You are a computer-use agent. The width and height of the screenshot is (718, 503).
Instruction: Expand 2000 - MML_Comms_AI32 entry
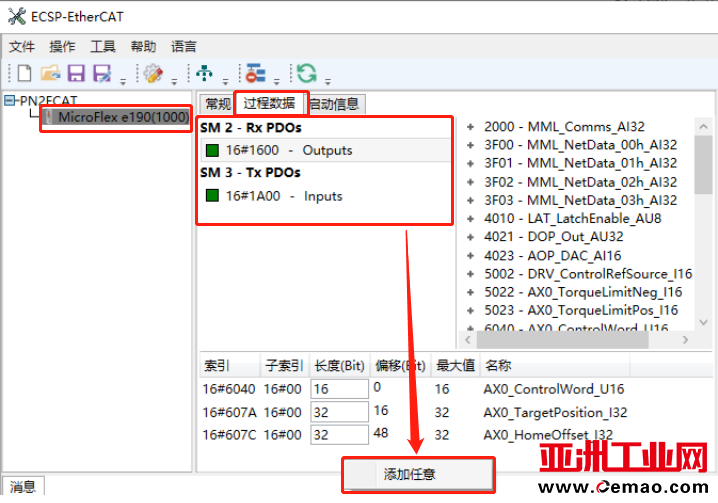pos(470,127)
